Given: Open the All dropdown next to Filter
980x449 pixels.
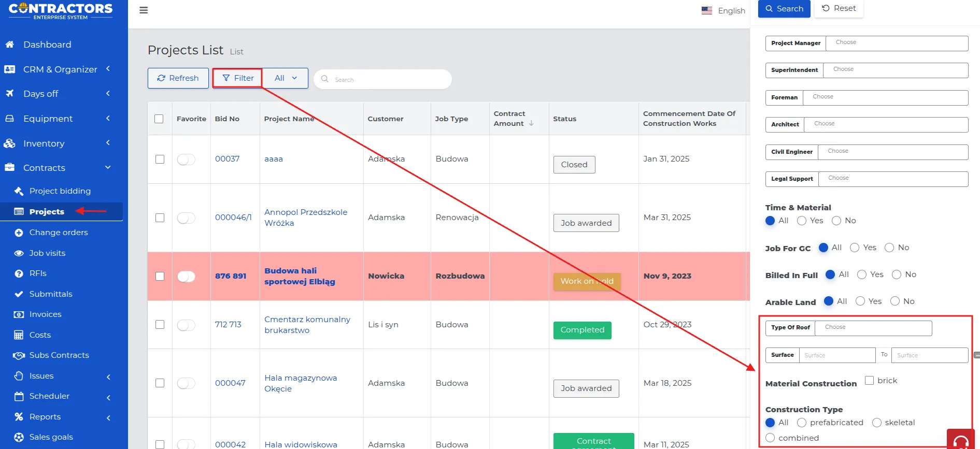Looking at the screenshot, I should pos(285,78).
